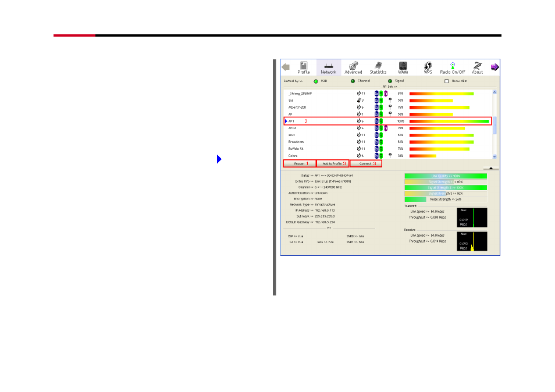Click the grey back arrow icon

(286, 67)
